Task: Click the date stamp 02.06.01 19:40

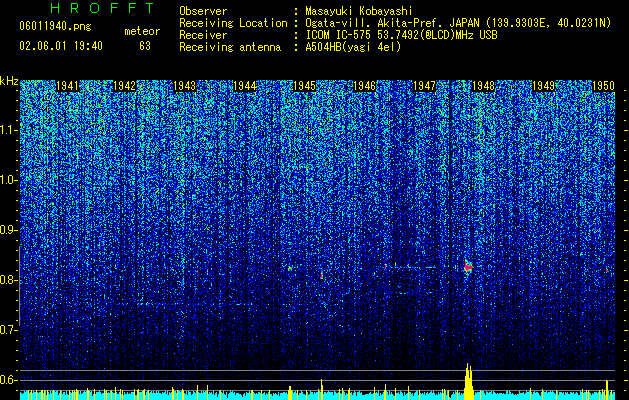Action: [x=61, y=46]
